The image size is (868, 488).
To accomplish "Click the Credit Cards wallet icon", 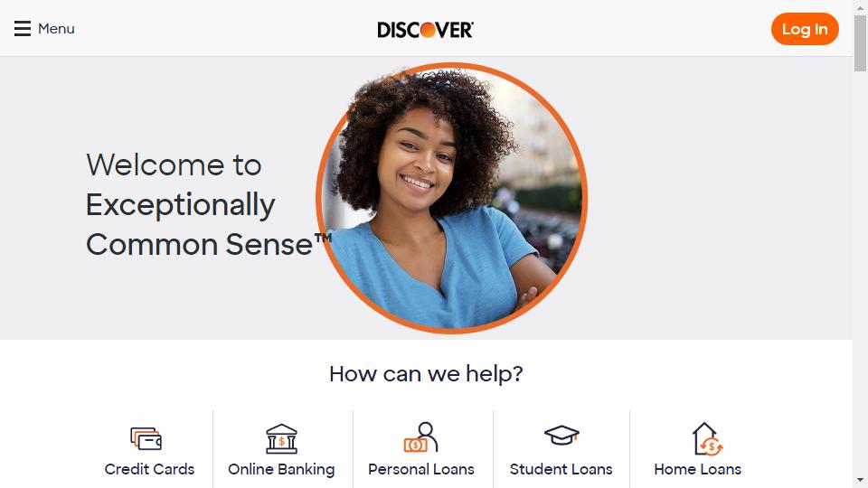I will (146, 438).
